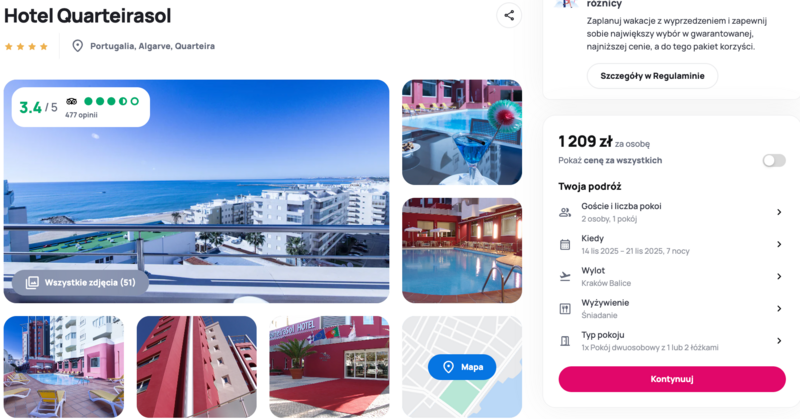Click the guests icon in Goście i liczba pokoi

tap(565, 212)
